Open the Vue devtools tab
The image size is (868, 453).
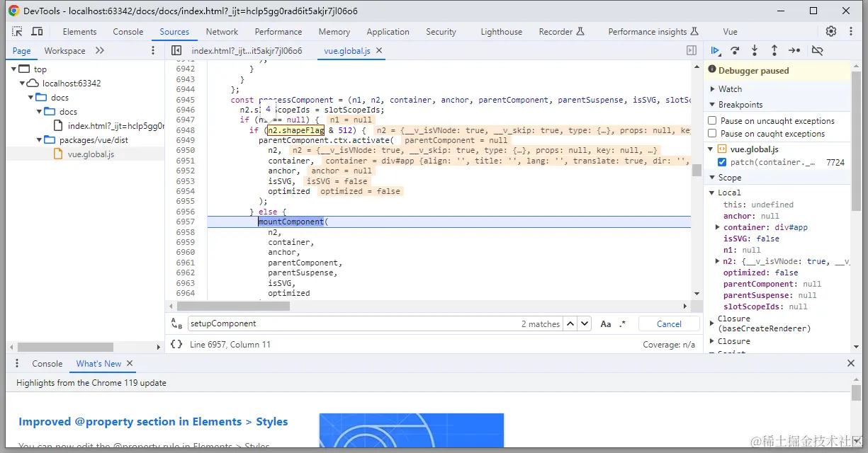[x=730, y=32]
